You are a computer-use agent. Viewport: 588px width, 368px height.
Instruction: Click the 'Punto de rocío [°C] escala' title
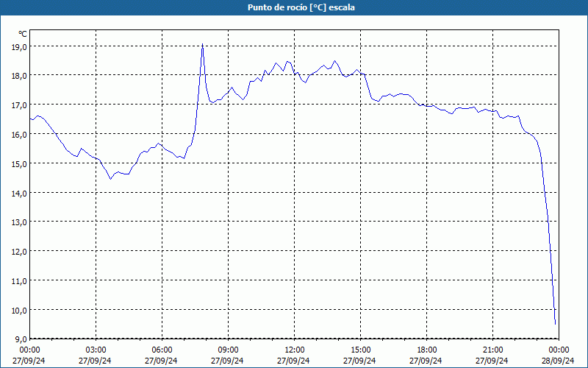301,7
